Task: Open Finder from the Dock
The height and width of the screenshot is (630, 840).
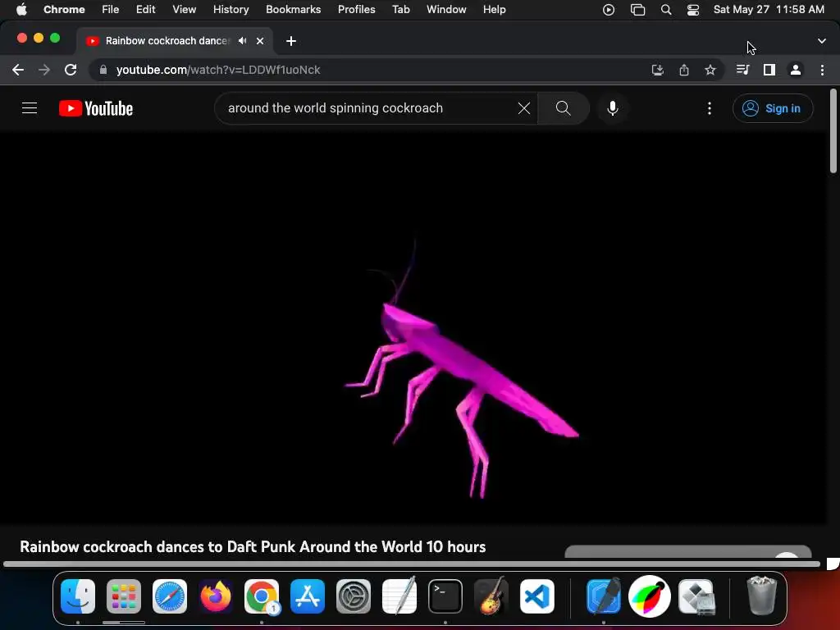Action: pos(78,596)
